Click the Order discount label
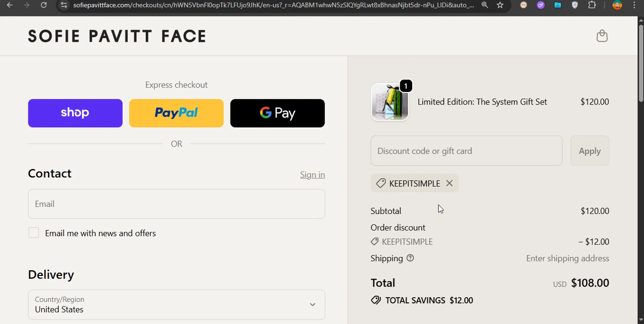 (x=398, y=227)
